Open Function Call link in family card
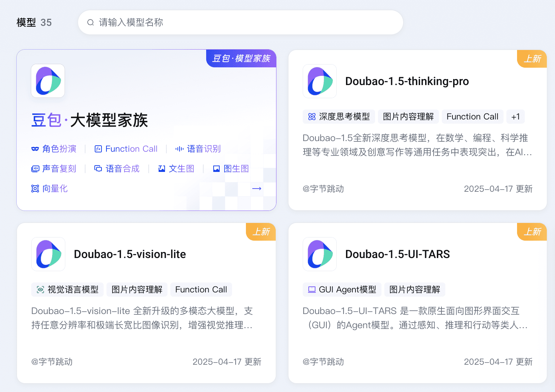This screenshot has height=392, width=555. [131, 149]
